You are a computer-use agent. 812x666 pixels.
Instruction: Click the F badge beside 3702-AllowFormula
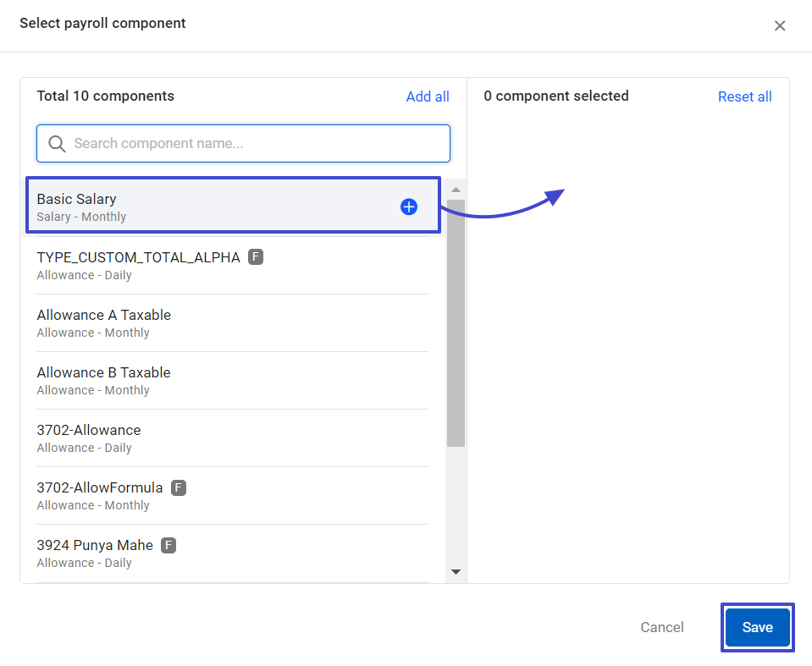178,487
